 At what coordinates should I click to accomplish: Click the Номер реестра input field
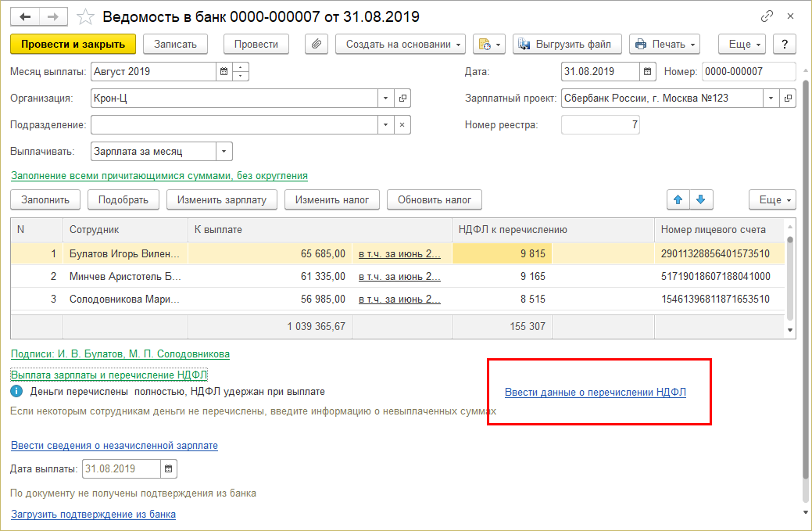tap(600, 125)
